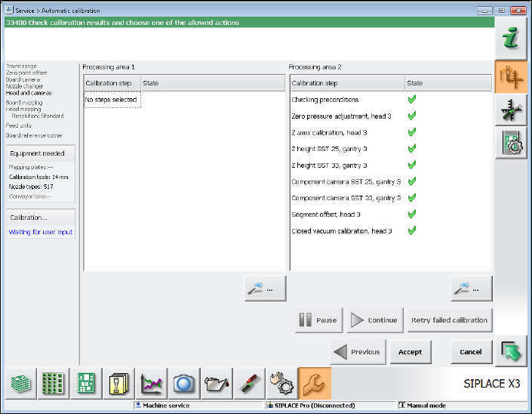Select 'Z height SST 25, gantry 3' row
Screen dimensions: 532x414
391,149
